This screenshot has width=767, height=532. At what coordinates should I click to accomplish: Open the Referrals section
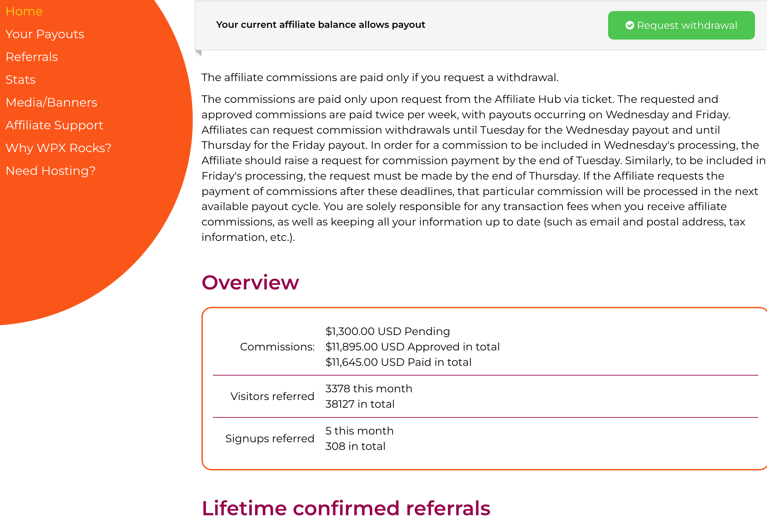click(32, 57)
